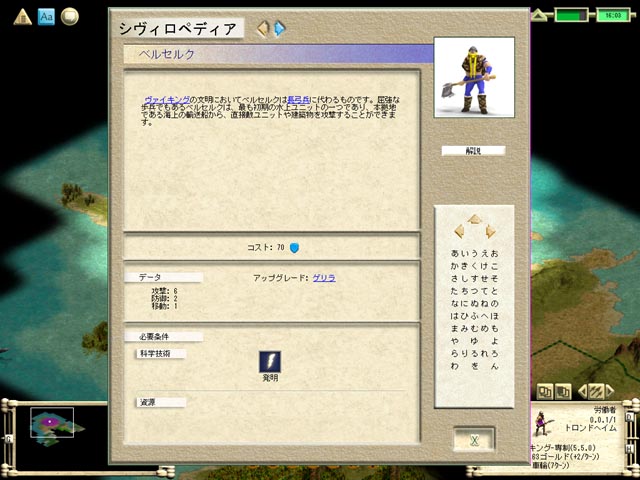Click the green status bar indicator
This screenshot has width=640, height=480.
(570, 15)
